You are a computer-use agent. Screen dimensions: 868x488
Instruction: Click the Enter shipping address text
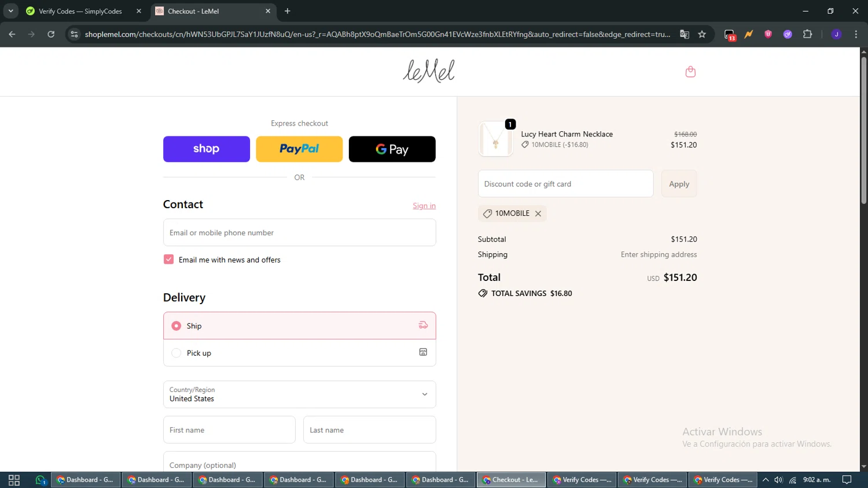[659, 254]
